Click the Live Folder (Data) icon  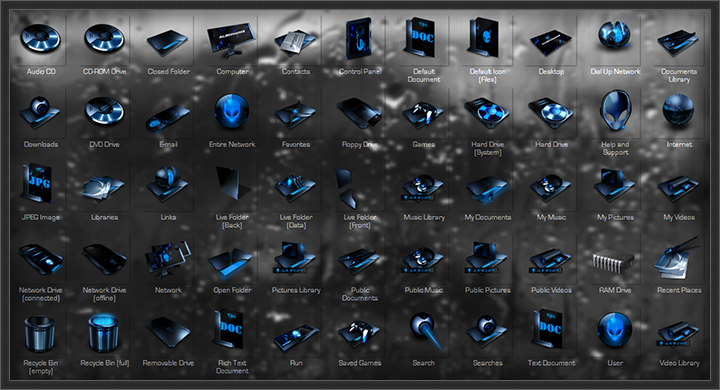pos(296,187)
